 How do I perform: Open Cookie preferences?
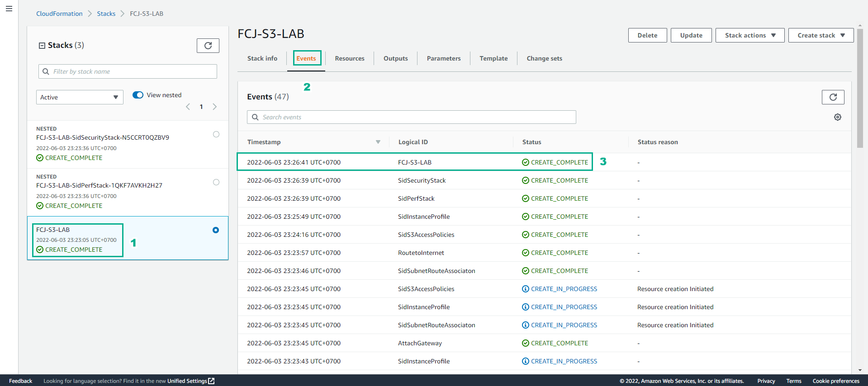[x=836, y=381]
